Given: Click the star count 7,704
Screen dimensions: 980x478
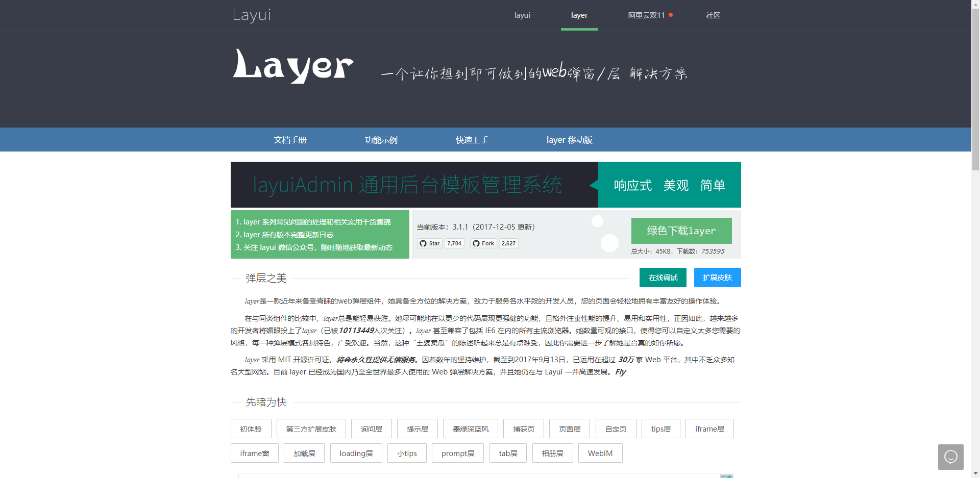Looking at the screenshot, I should pos(454,243).
